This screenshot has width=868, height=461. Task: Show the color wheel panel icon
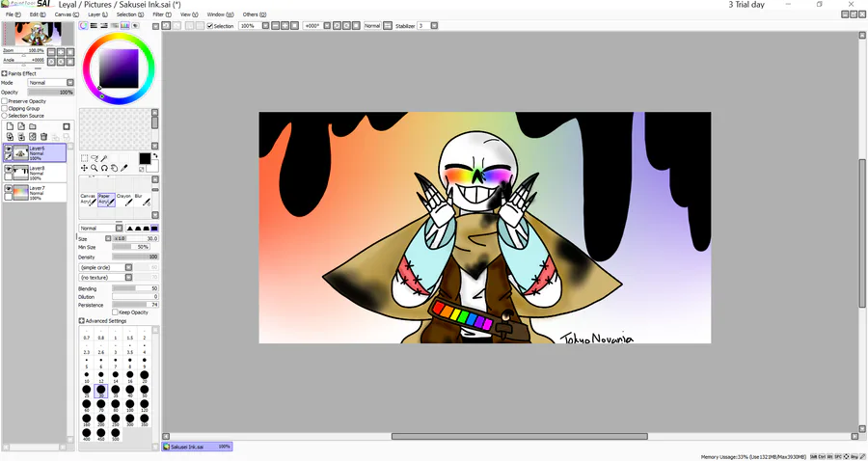(x=83, y=25)
